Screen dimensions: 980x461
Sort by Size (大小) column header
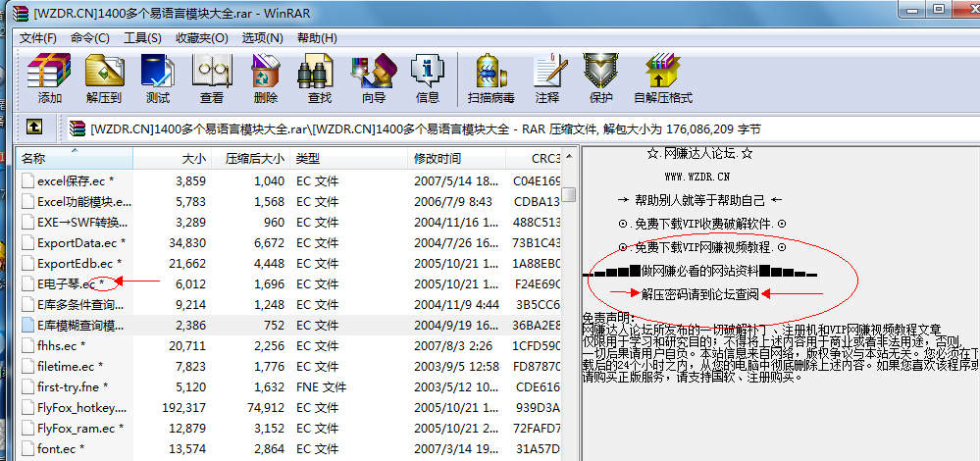click(x=172, y=159)
